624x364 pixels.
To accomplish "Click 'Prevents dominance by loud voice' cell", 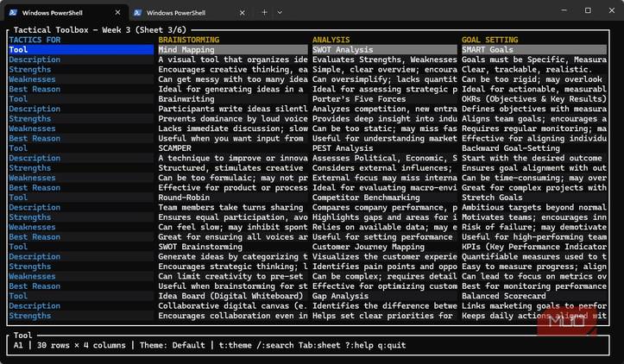I will click(x=233, y=119).
